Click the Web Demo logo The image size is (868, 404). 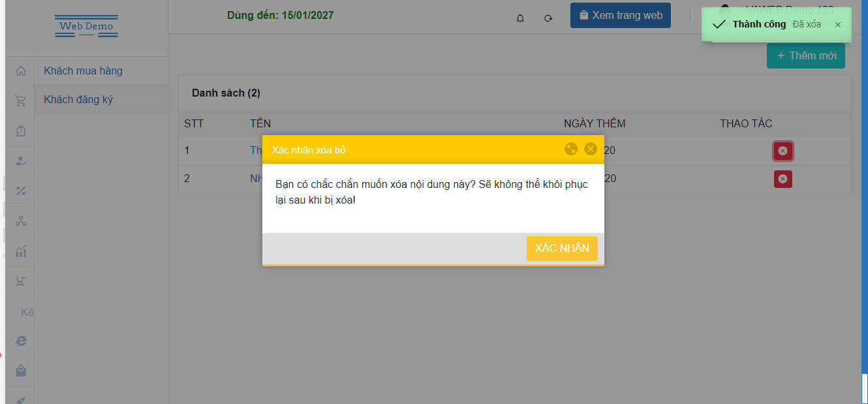[86, 26]
